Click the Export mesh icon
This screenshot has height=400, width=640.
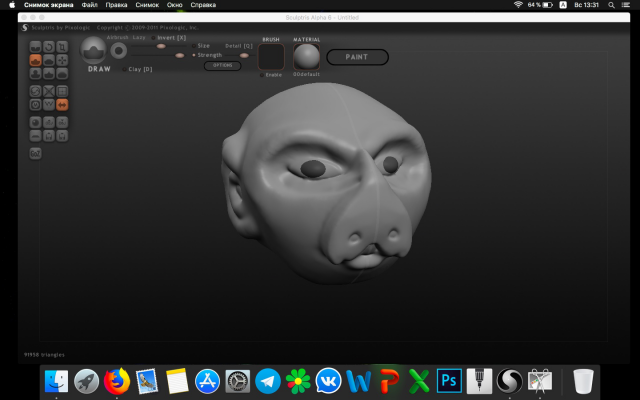(62, 122)
